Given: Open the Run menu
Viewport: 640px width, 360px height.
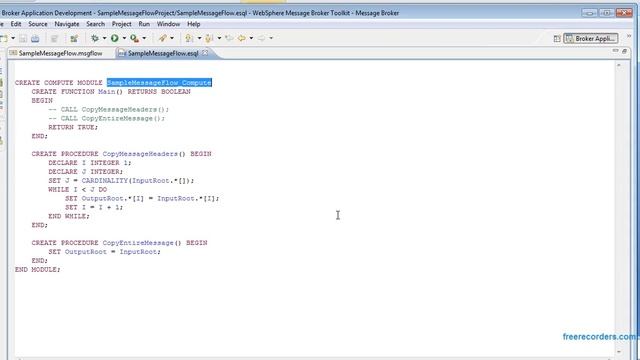Looking at the screenshot, I should click(x=144, y=24).
